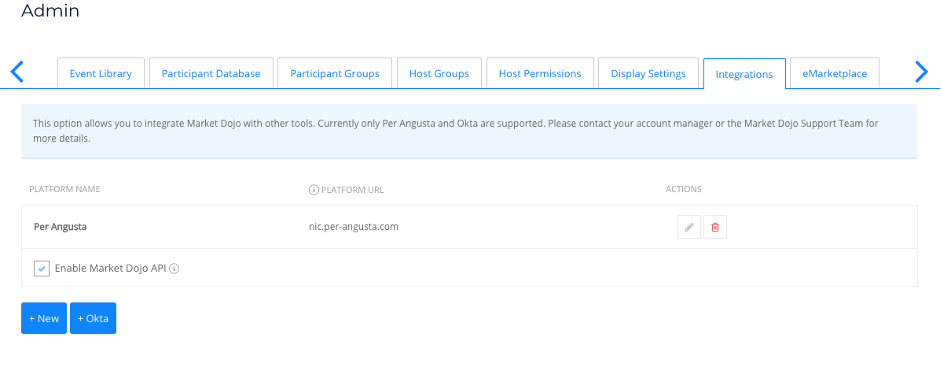Screen dimensions: 941x368
Task: Click the integration description info banner
Action: pyautogui.click(x=469, y=131)
